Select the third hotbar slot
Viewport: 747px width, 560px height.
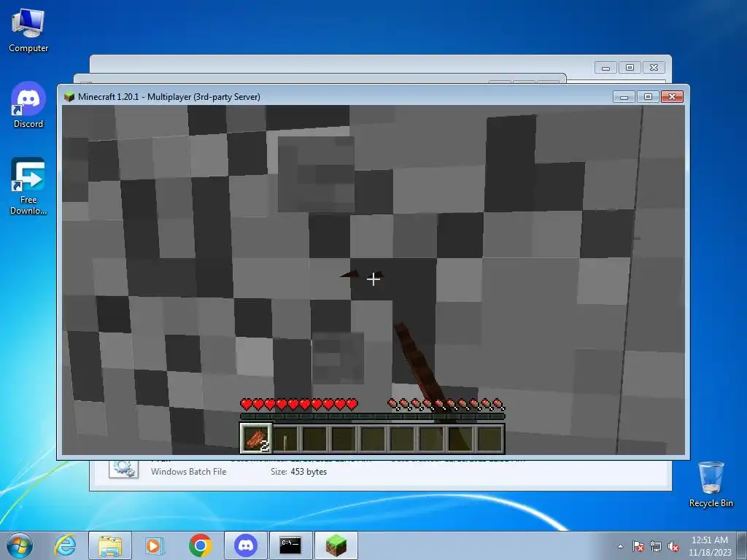(314, 438)
